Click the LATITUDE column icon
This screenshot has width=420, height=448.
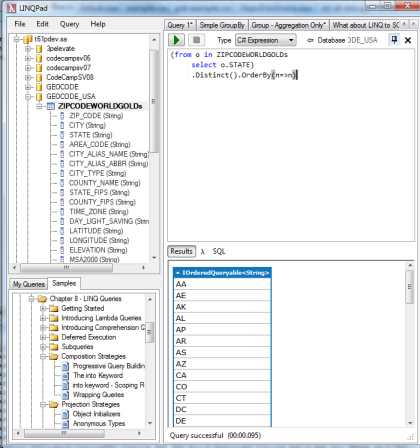[x=62, y=231]
